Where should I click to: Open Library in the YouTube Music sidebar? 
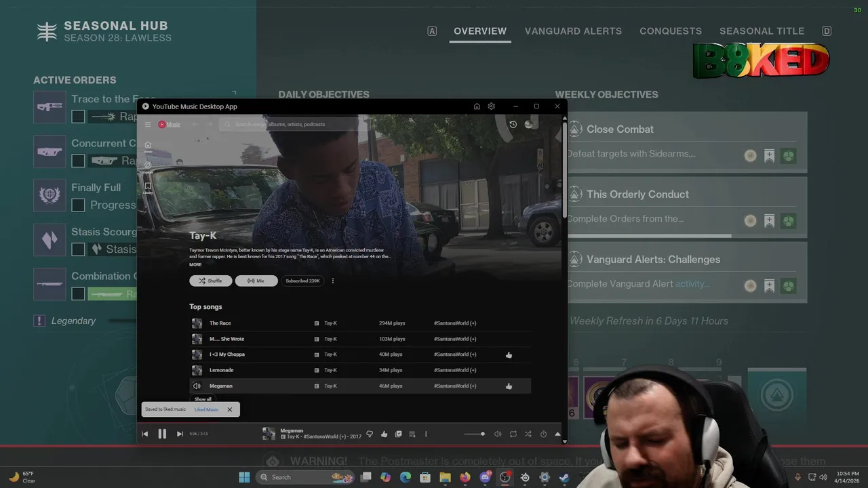148,187
